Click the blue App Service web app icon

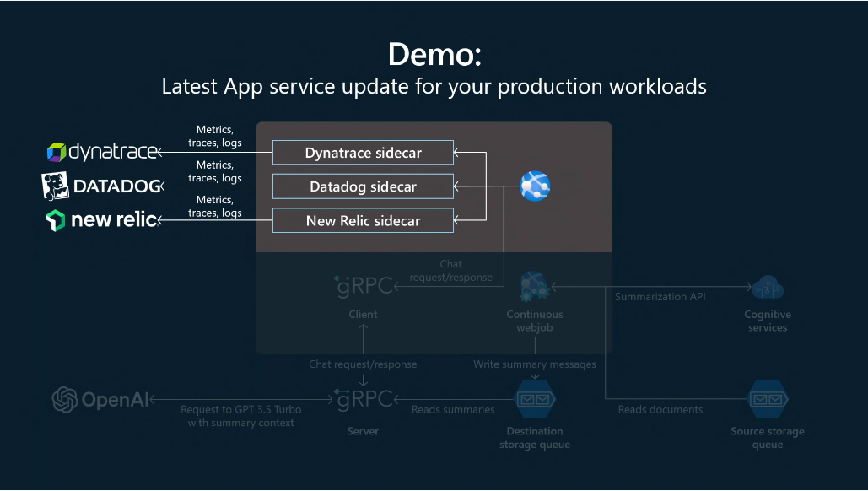(535, 186)
